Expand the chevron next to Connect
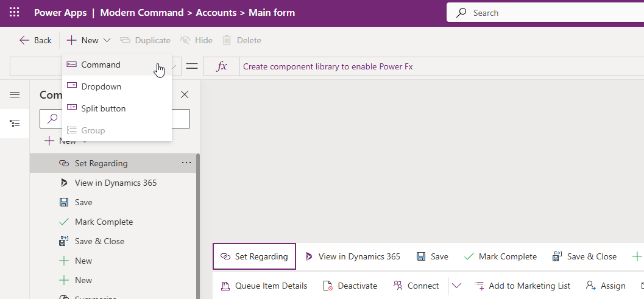 pyautogui.click(x=456, y=286)
